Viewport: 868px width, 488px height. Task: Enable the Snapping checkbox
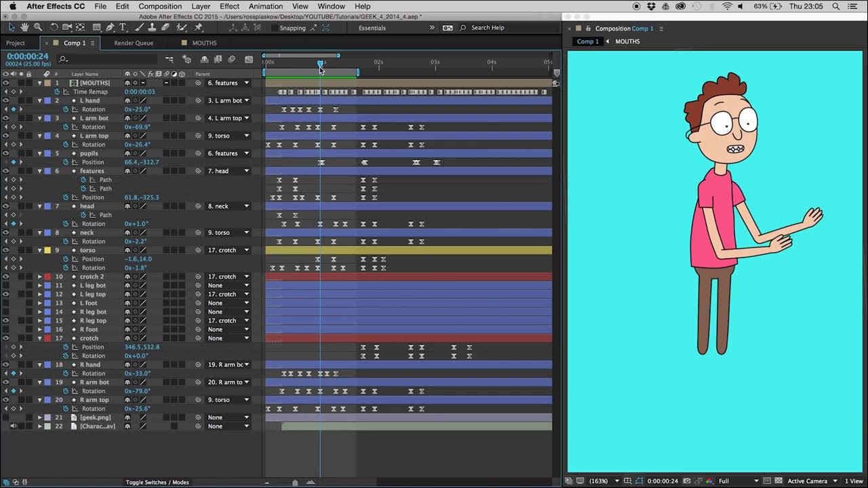pos(275,28)
